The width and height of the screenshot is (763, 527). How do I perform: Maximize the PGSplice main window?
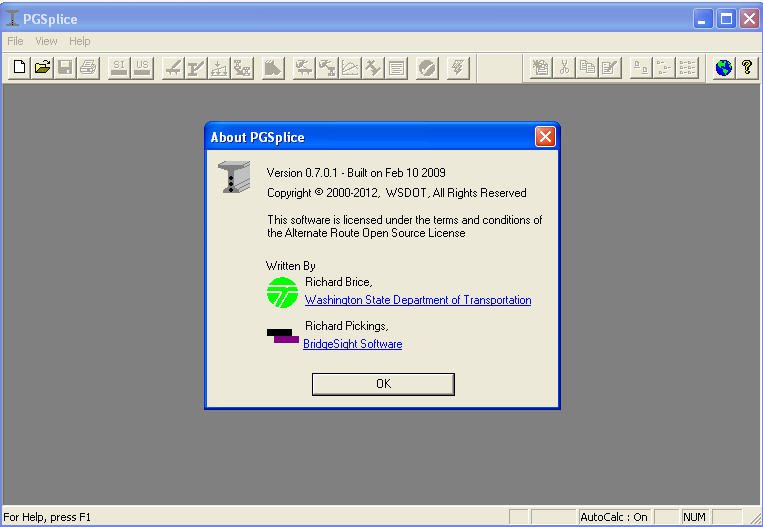727,19
